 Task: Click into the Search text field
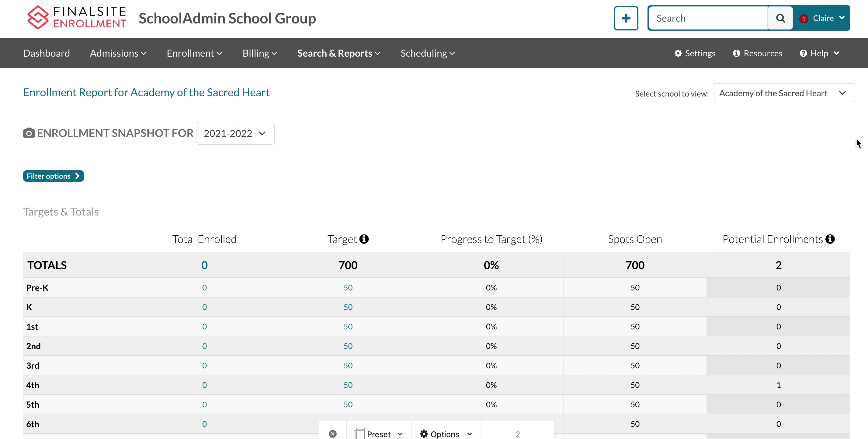point(708,18)
